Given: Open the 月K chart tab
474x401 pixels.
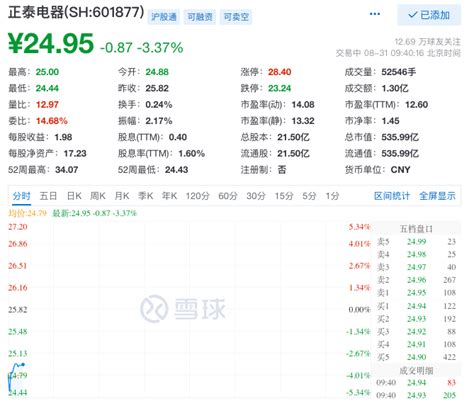Looking at the screenshot, I should tap(122, 196).
